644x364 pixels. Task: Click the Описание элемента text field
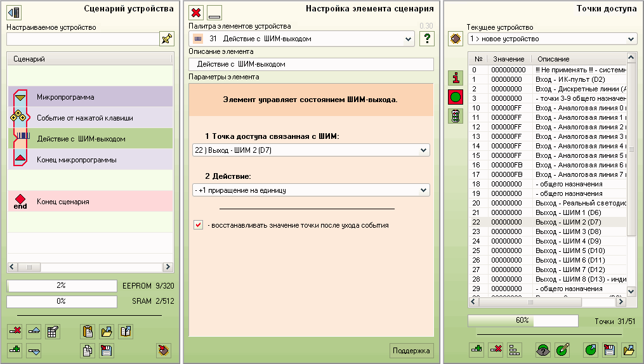coord(311,64)
